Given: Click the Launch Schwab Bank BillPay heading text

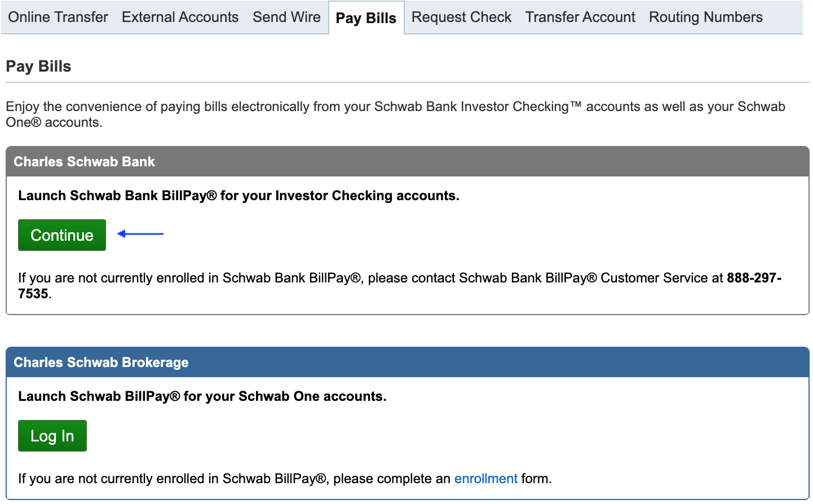Looking at the screenshot, I should tap(238, 196).
